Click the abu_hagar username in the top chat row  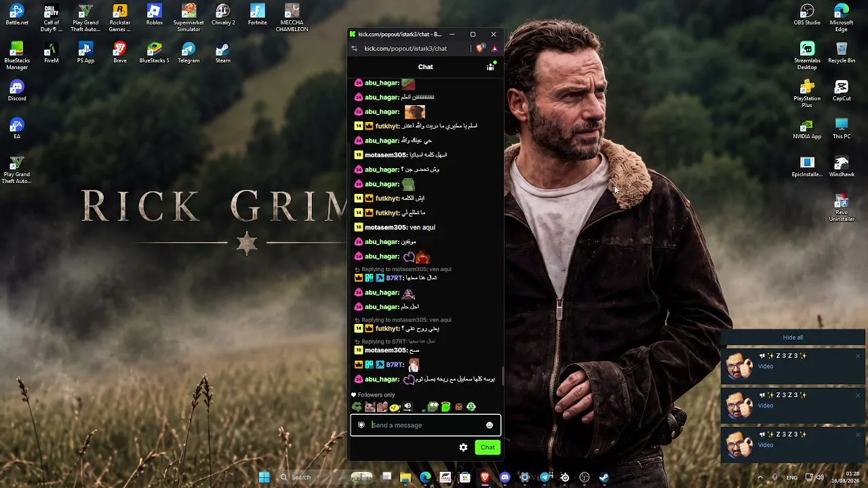coord(382,83)
